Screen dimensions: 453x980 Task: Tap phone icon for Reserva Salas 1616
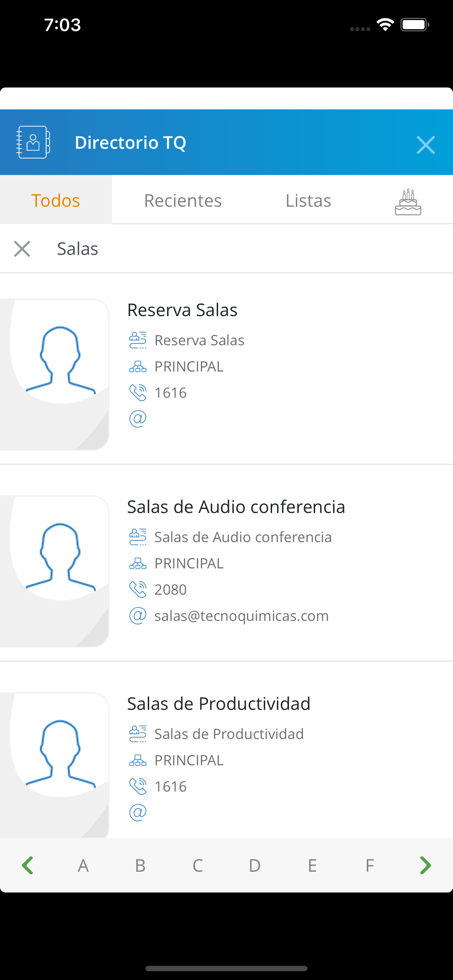pos(138,393)
